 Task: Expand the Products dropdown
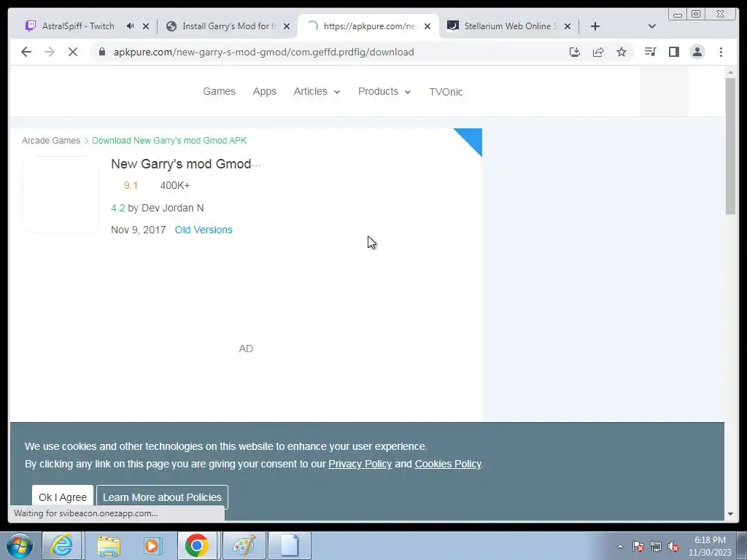coord(384,91)
